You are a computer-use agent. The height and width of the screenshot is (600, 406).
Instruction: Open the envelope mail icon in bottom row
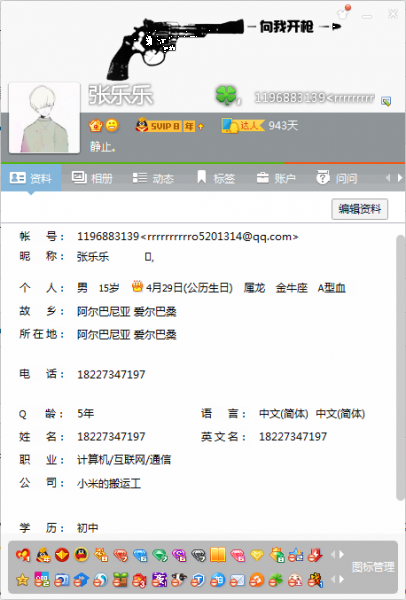click(x=237, y=581)
